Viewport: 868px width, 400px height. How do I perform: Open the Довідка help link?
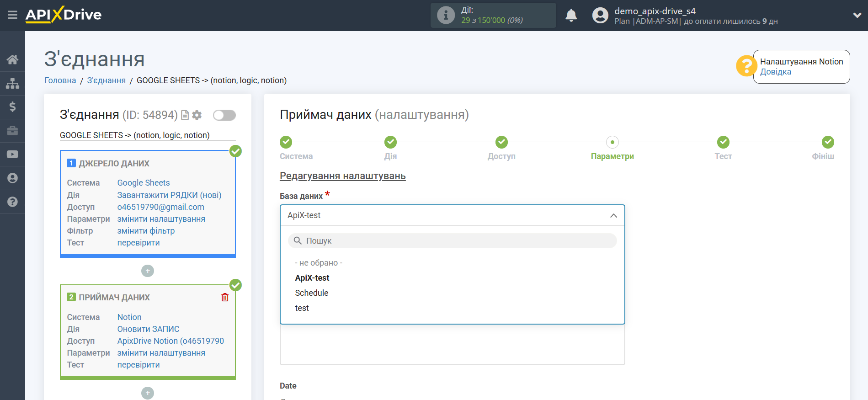[775, 72]
